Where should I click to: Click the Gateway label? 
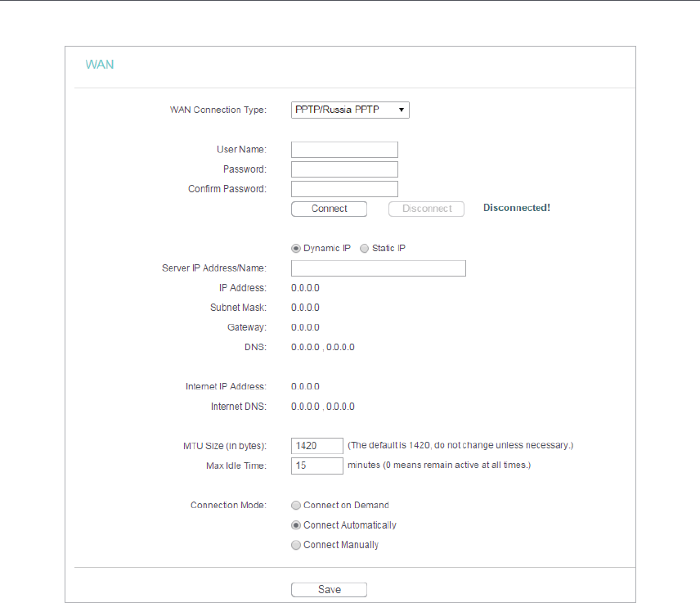247,327
